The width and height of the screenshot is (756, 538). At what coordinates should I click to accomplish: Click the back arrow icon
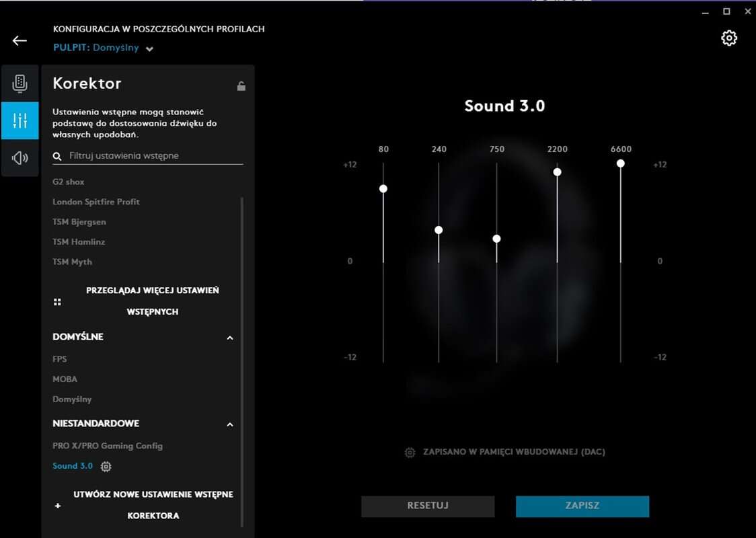[20, 41]
